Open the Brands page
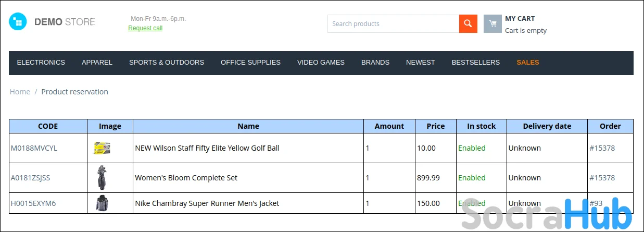The height and width of the screenshot is (232, 644). pyautogui.click(x=375, y=63)
